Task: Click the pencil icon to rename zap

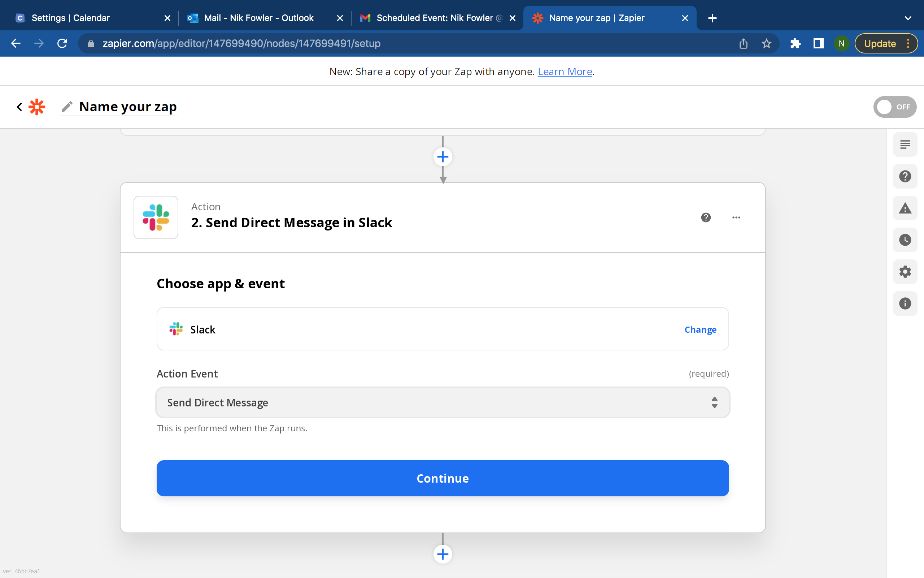Action: coord(67,107)
